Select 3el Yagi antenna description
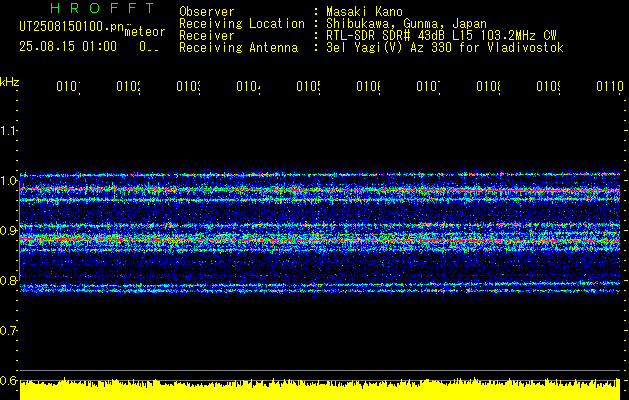629x400 pixels. 445,48
